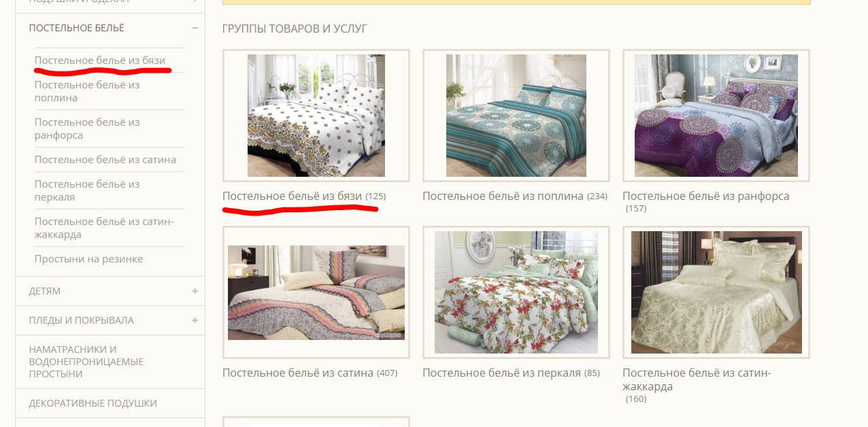Click the cream сатин-жаккард bedding thumbnail

pyautogui.click(x=716, y=292)
